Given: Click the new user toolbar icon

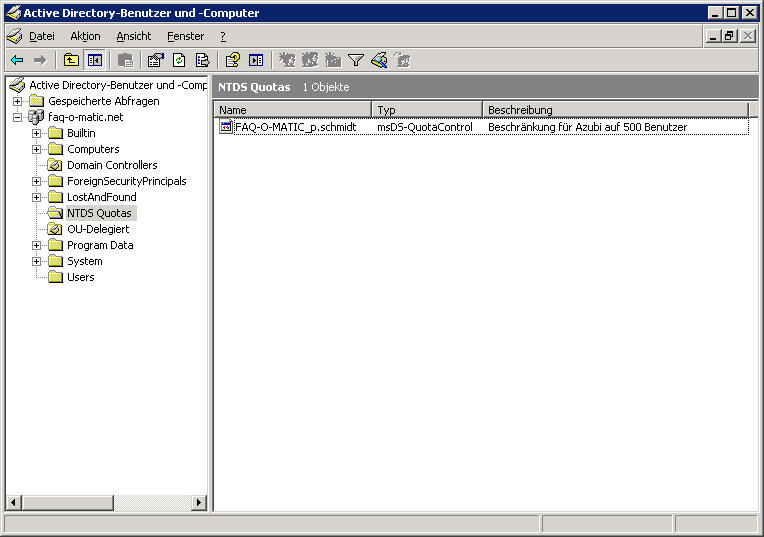Looking at the screenshot, I should (286, 60).
